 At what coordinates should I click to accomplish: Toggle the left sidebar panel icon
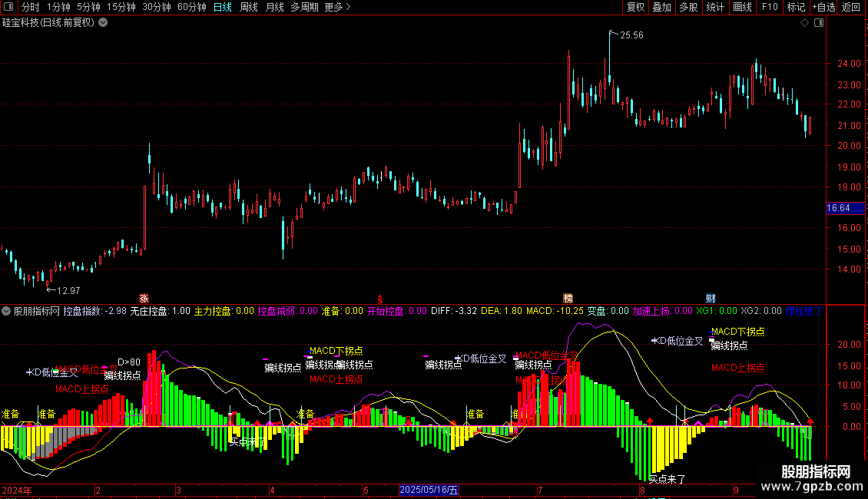(x=8, y=7)
